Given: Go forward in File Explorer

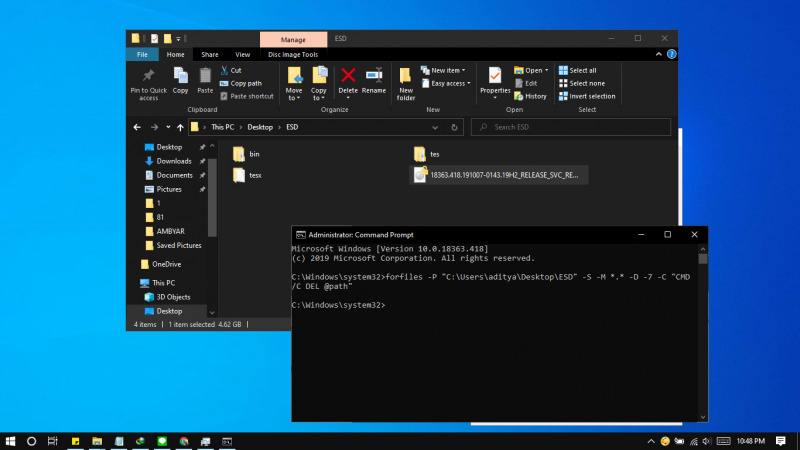Looking at the screenshot, I should [x=154, y=127].
